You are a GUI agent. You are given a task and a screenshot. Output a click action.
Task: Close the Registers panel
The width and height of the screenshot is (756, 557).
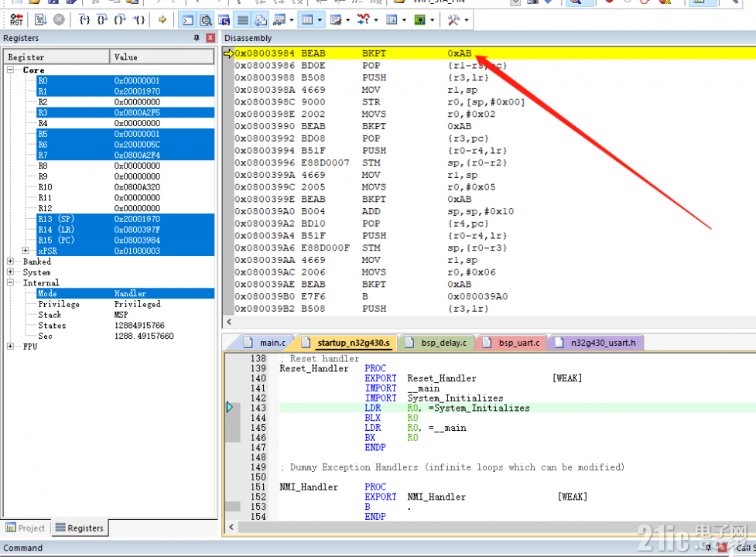click(210, 38)
